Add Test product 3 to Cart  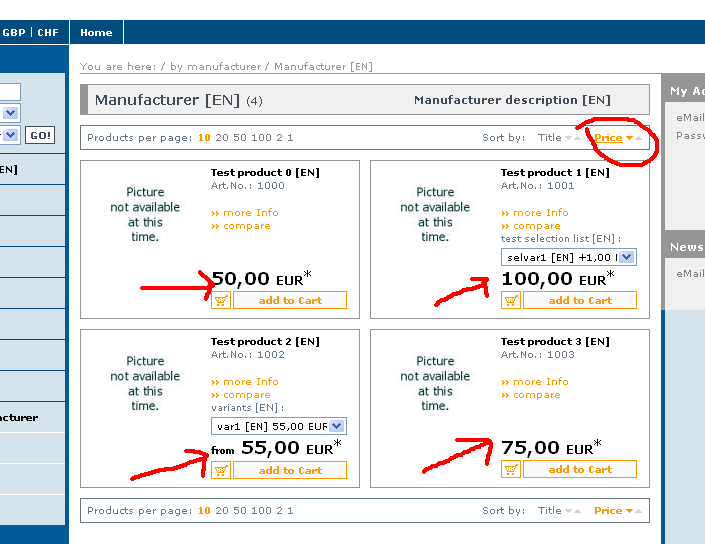pyautogui.click(x=579, y=469)
